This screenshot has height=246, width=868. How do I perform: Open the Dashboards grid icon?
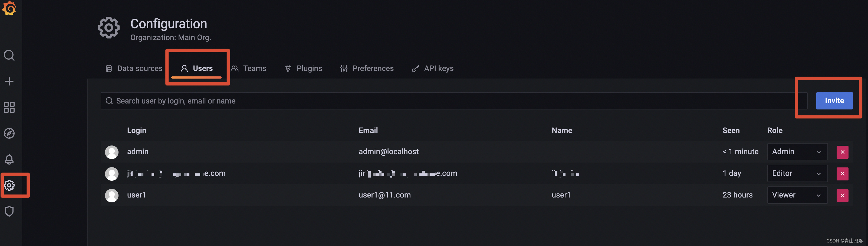click(x=9, y=107)
